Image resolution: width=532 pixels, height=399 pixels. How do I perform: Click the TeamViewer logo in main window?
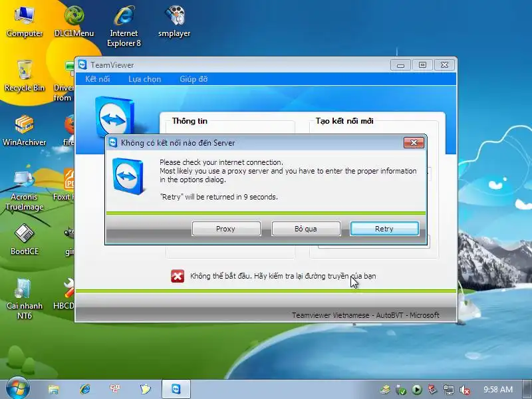pos(114,118)
